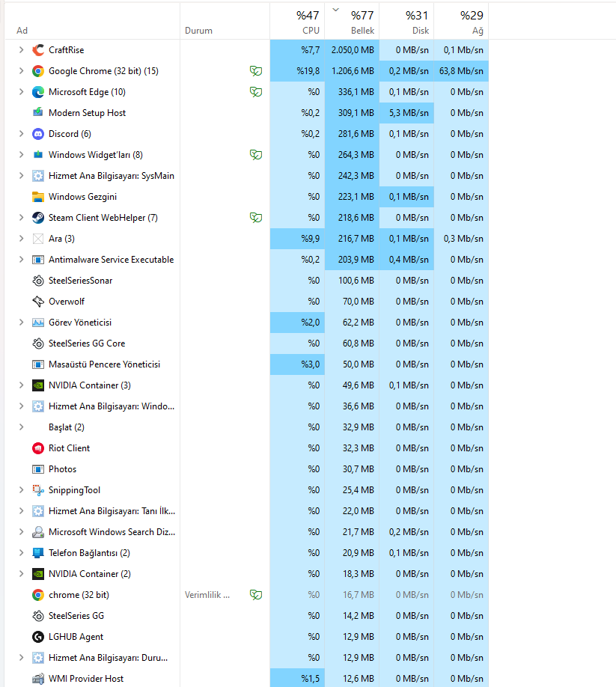Click the Microsoft Edge icon
Screen dimensions: 616x687
tap(38, 92)
